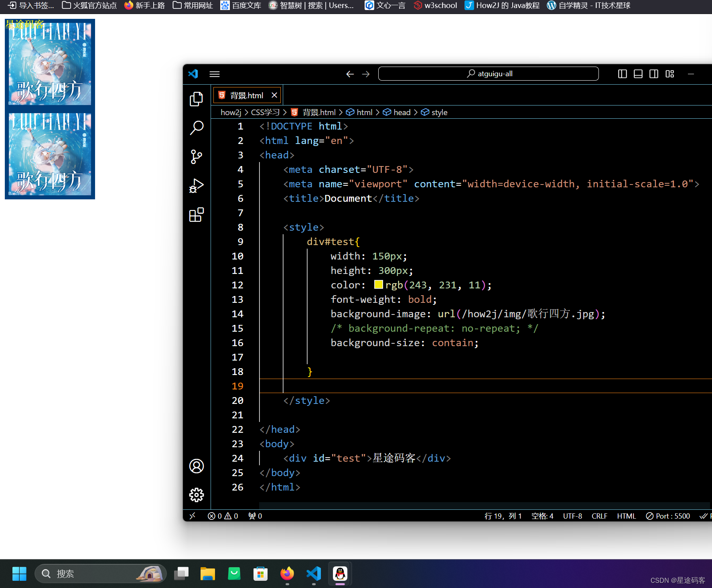The image size is (712, 588).
Task: Switch to VS Code on the taskbar
Action: 314,574
